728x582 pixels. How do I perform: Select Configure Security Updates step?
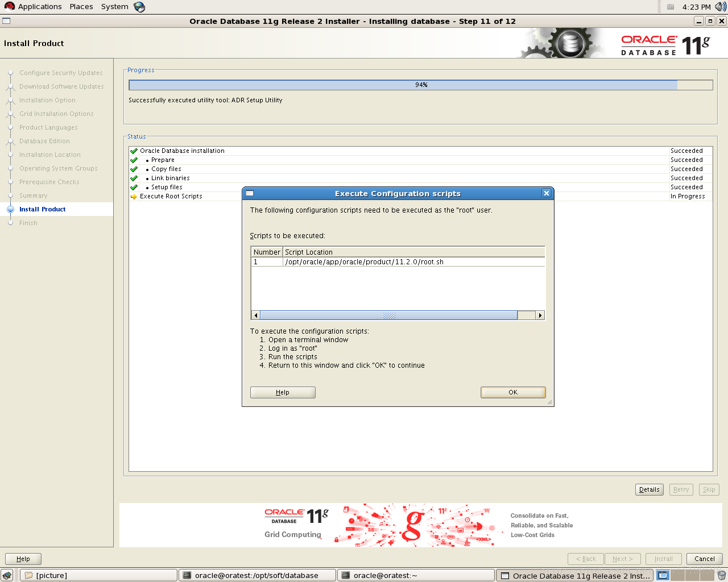click(61, 73)
